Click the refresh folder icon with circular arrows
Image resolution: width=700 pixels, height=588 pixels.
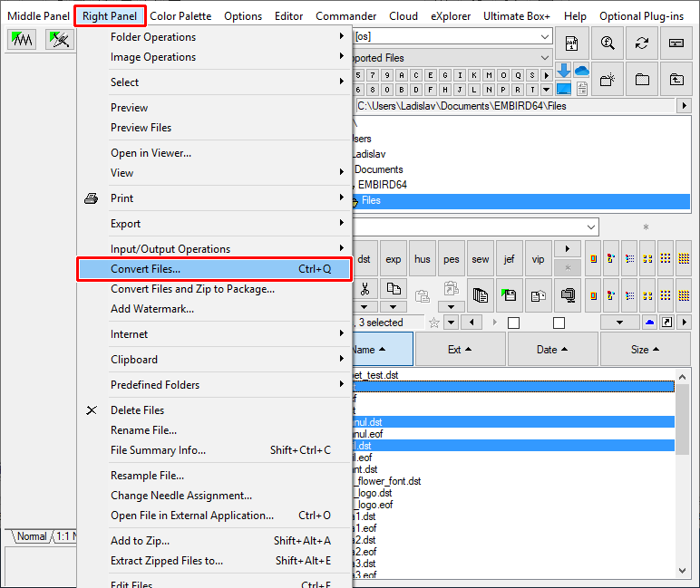point(642,43)
